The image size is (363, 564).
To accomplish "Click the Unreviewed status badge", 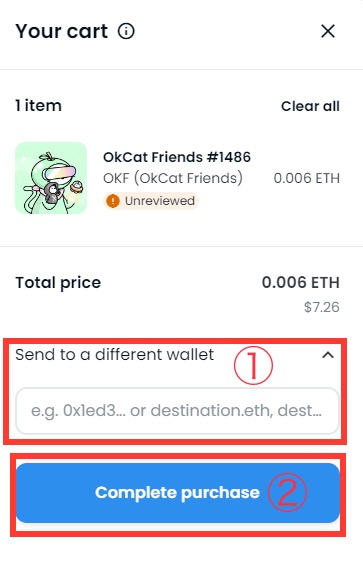I will coord(151,201).
